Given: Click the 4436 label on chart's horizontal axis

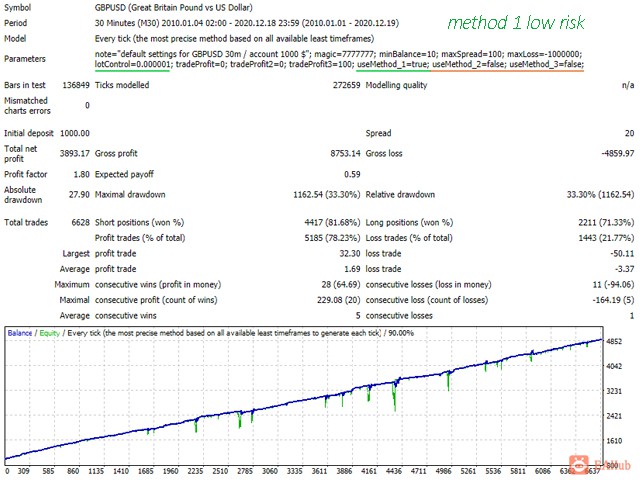Looking at the screenshot, I should tap(393, 471).
